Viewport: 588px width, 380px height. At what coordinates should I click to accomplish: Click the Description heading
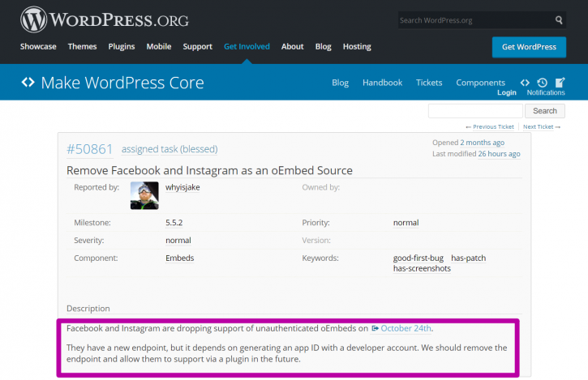(88, 309)
